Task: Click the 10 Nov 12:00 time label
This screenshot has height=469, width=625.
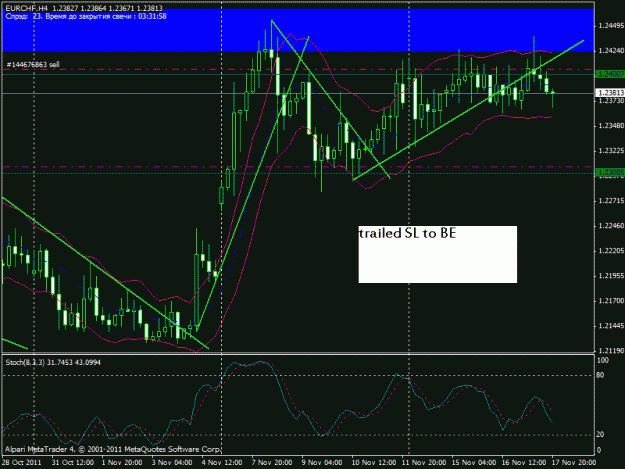Action: point(374,463)
